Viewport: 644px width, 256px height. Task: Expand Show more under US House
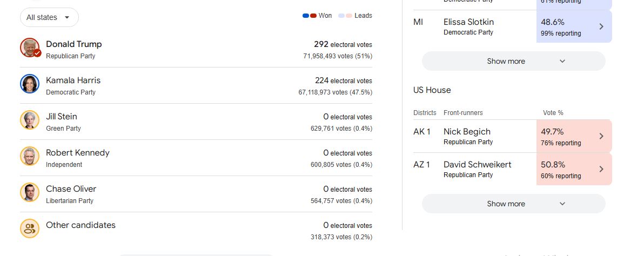pos(513,204)
